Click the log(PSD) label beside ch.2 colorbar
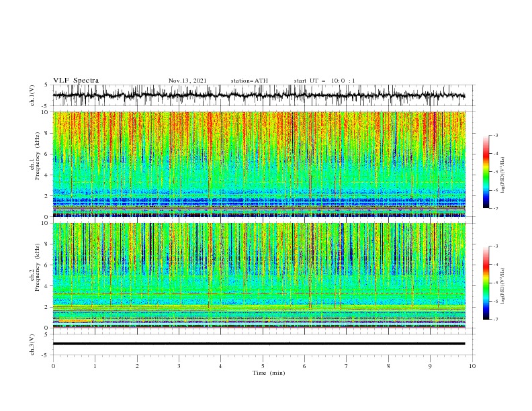Screen dimensions: 532x411 click(502, 286)
